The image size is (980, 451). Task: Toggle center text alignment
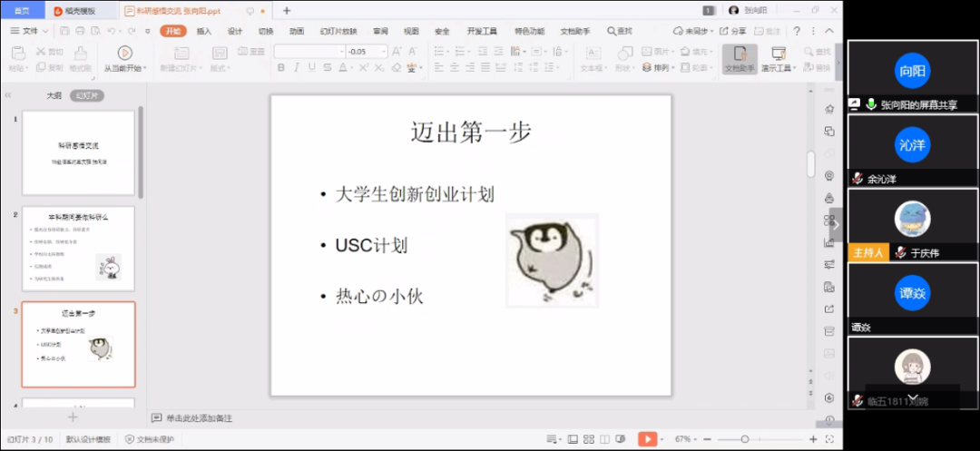[456, 67]
